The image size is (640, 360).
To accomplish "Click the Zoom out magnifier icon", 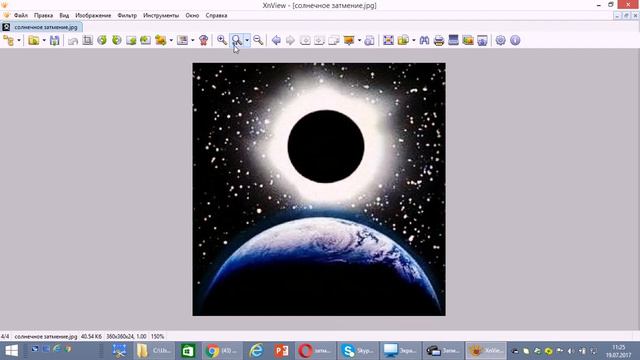I will [258, 40].
